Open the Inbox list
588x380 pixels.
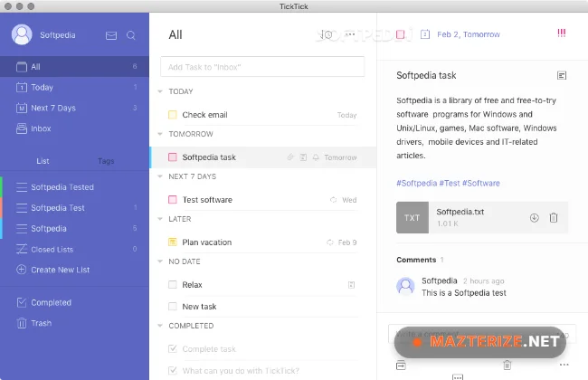[x=74, y=128]
